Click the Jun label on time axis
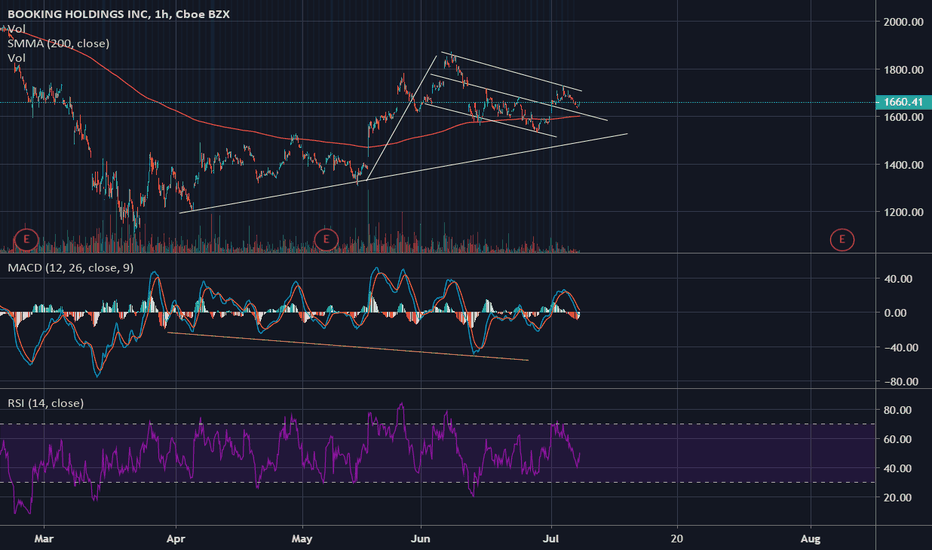This screenshot has width=932, height=550. (x=420, y=539)
